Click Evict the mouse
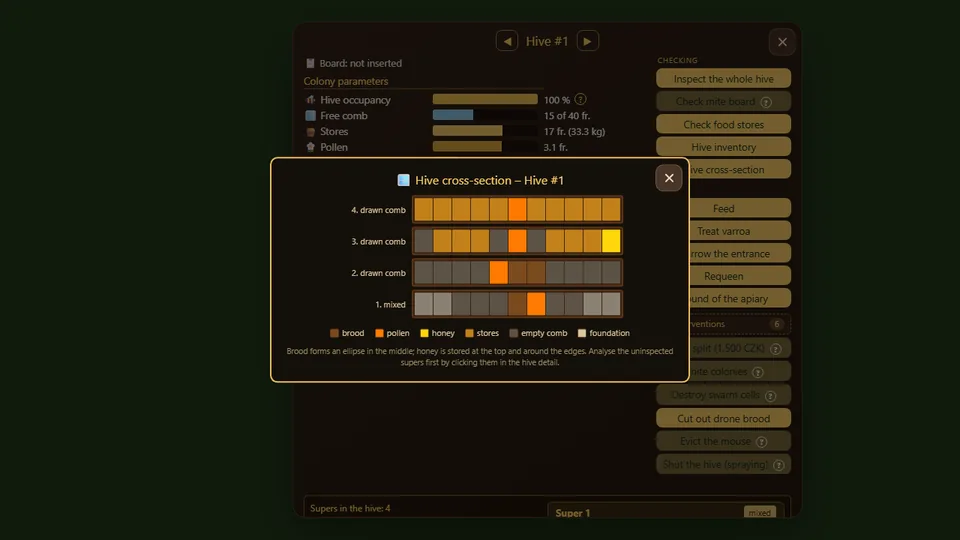 (x=723, y=441)
